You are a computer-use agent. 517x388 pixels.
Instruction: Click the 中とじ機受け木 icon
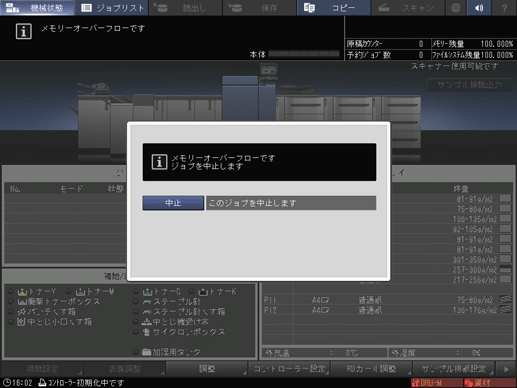tap(147, 322)
